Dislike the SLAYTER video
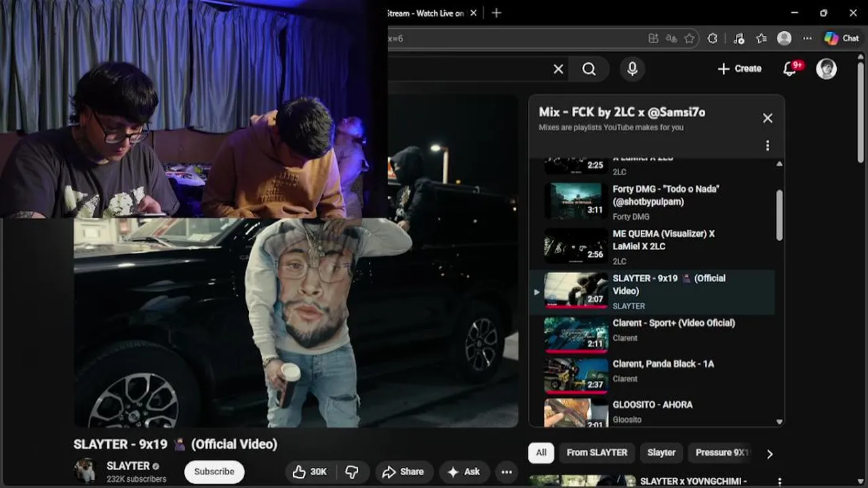Screen dimensions: 868x488 click(x=352, y=472)
